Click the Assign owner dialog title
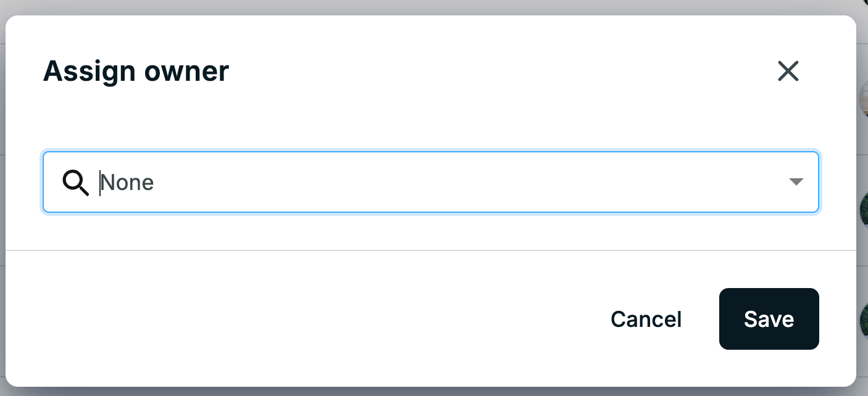Viewport: 868px width, 396px height. tap(136, 72)
